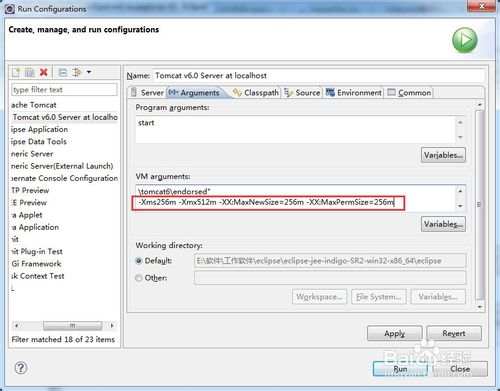500x391 pixels.
Task: Click the Workspace... button
Action: [319, 297]
